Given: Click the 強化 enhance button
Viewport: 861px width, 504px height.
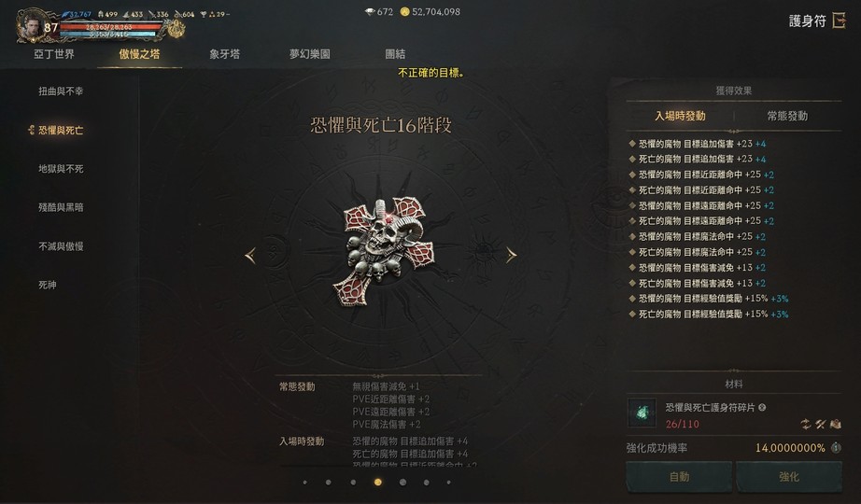Looking at the screenshot, I should pyautogui.click(x=789, y=477).
